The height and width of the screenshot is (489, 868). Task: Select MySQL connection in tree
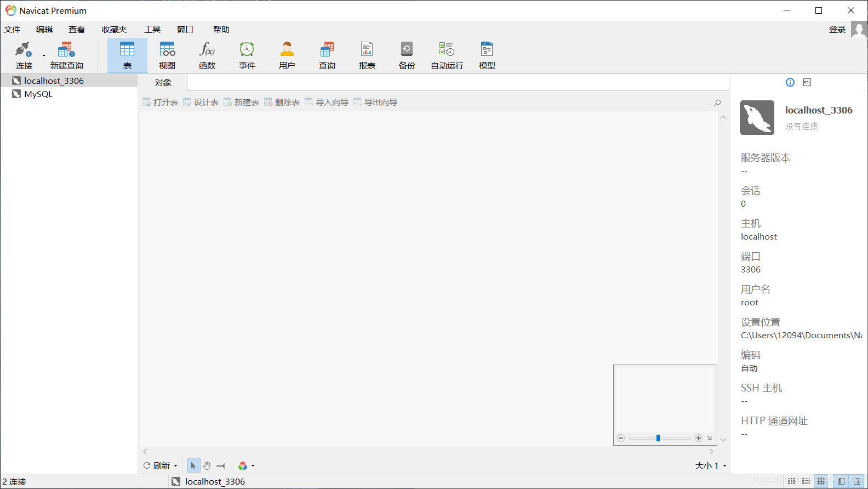(38, 94)
